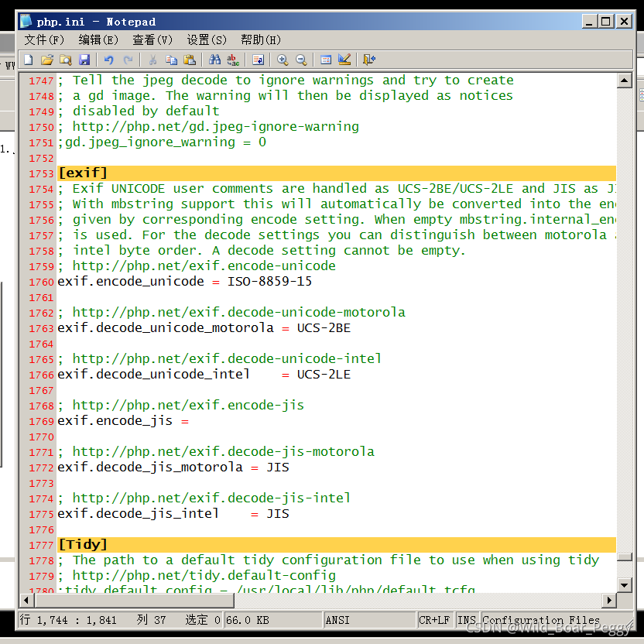
Task: Click the http://php.net/exif.encode-unicode comment
Action: [204, 266]
